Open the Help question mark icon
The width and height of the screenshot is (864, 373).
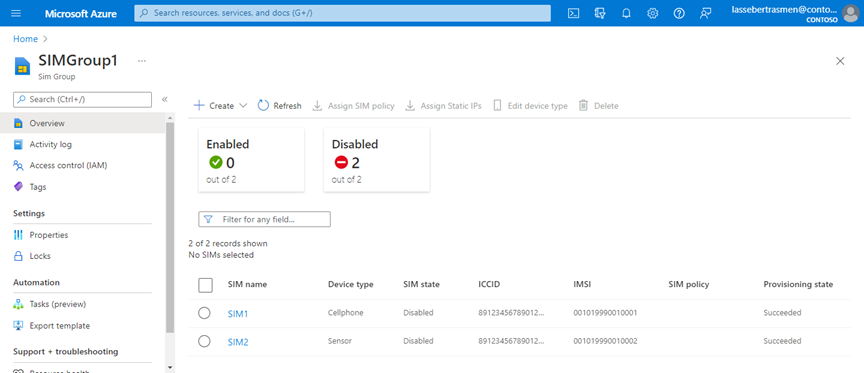coord(679,13)
